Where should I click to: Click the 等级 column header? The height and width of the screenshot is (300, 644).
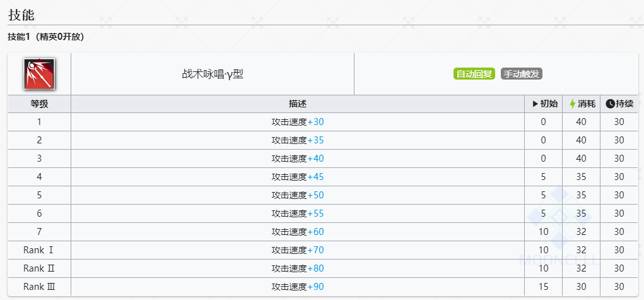click(39, 104)
